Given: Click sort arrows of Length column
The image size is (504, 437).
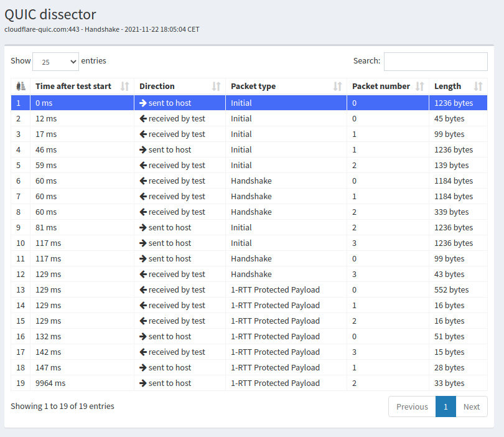Looking at the screenshot, I should pos(478,86).
